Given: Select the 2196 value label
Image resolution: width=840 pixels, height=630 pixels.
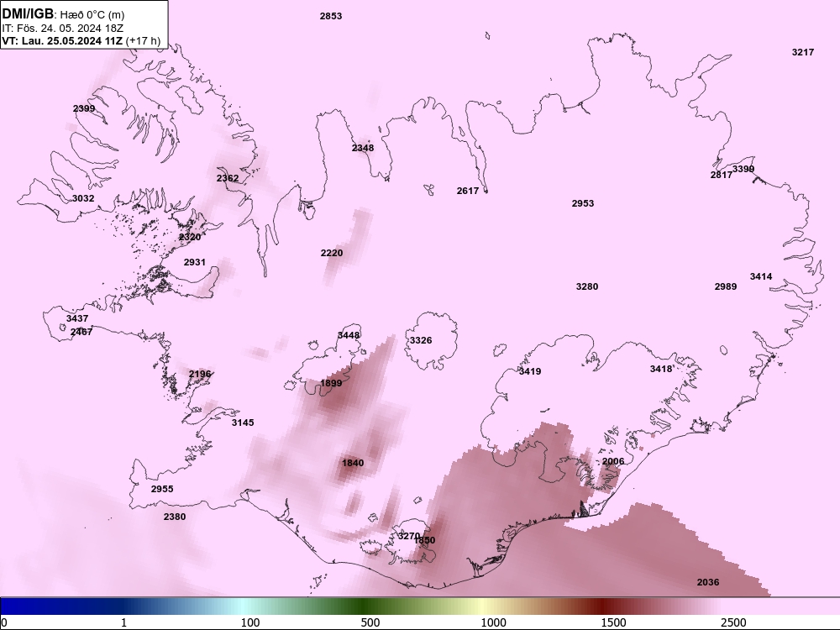Looking at the screenshot, I should point(200,374).
